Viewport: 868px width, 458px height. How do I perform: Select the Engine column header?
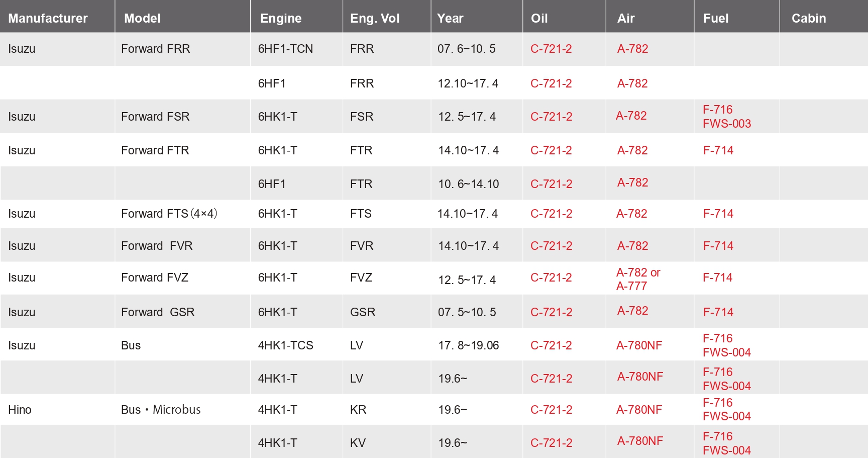point(281,19)
